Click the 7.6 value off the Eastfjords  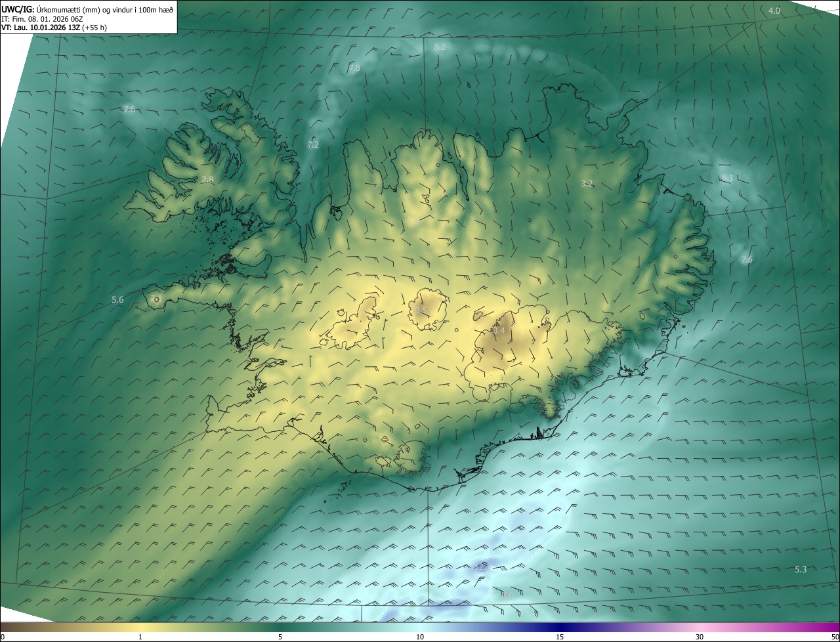[746, 260]
